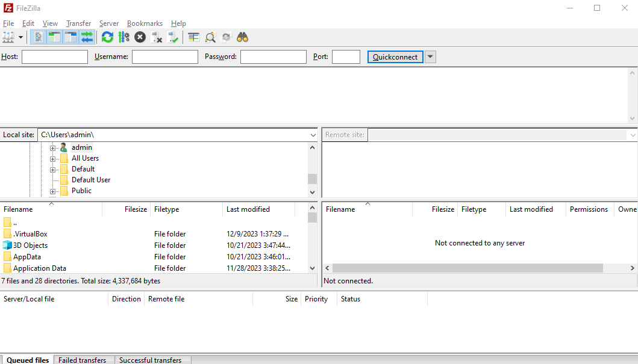Image resolution: width=638 pixels, height=364 pixels.
Task: Expand the admin folder tree node
Action: click(x=52, y=148)
